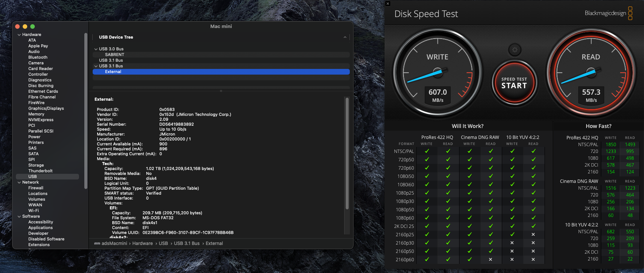
Task: Select Memory in the sidebar
Action: 36,114
